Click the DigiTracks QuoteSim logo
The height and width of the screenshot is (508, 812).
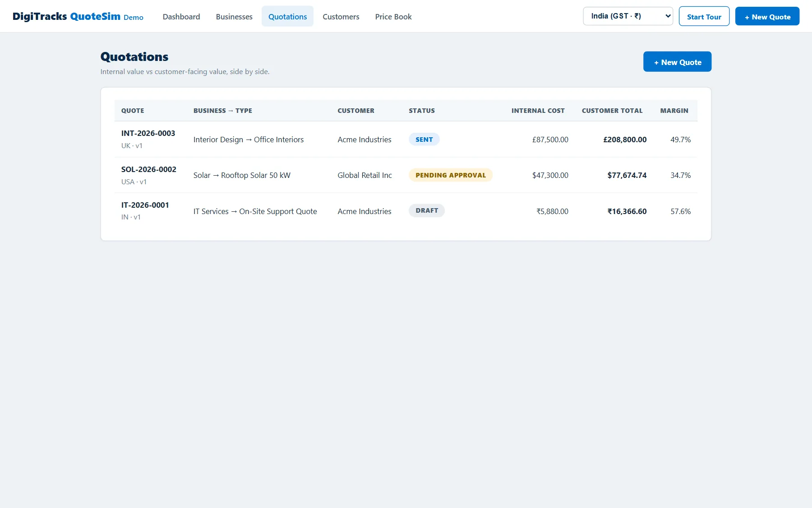pyautogui.click(x=78, y=17)
